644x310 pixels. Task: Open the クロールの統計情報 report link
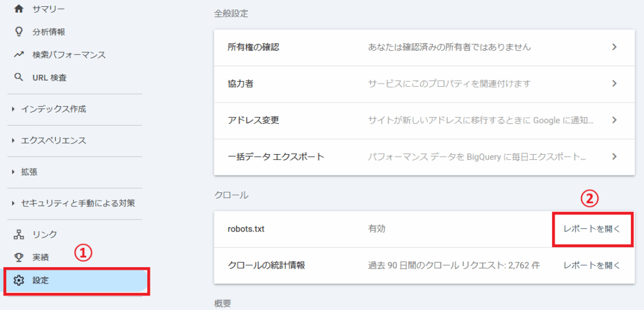pyautogui.click(x=591, y=265)
